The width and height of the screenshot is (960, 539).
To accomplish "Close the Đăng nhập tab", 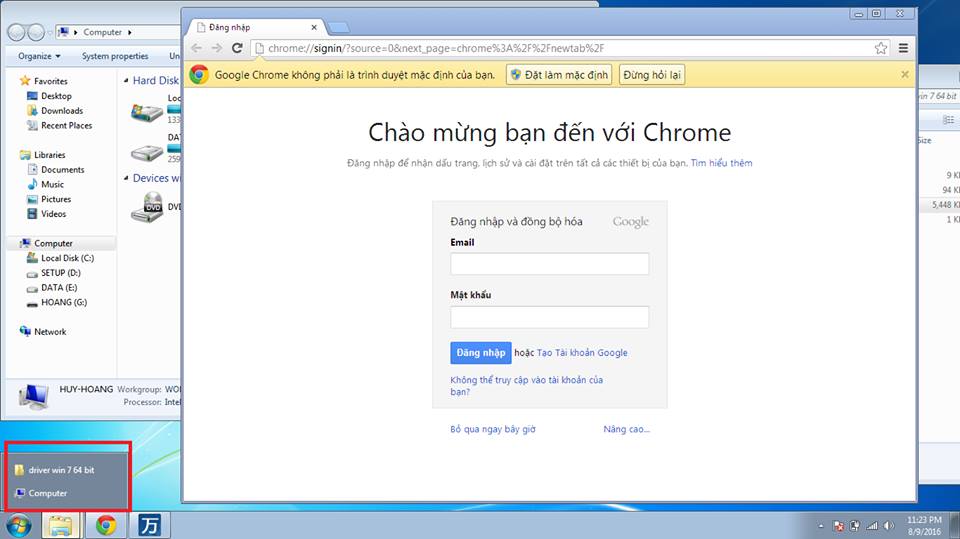I will point(314,27).
